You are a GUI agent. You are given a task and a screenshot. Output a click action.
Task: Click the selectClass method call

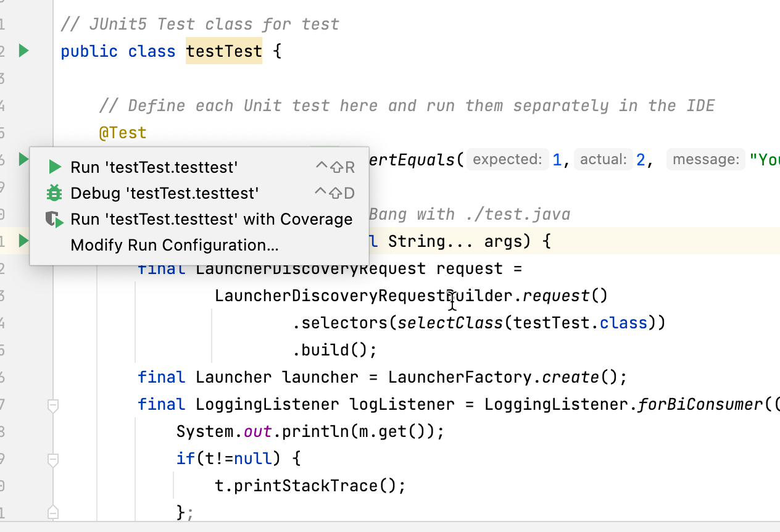(x=450, y=323)
